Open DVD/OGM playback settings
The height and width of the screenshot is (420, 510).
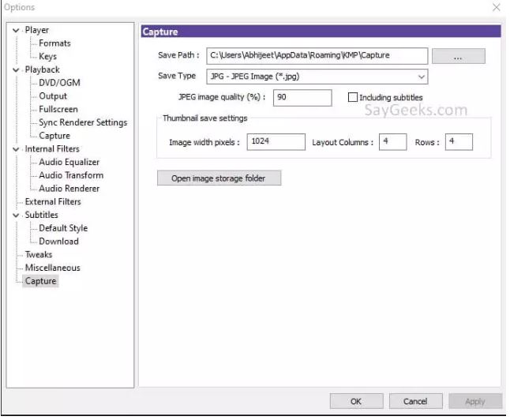59,83
